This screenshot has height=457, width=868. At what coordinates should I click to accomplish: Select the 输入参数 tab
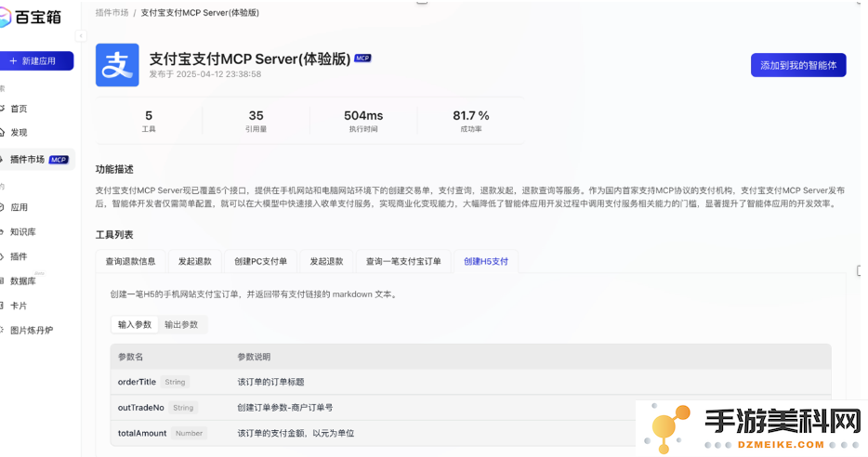135,325
